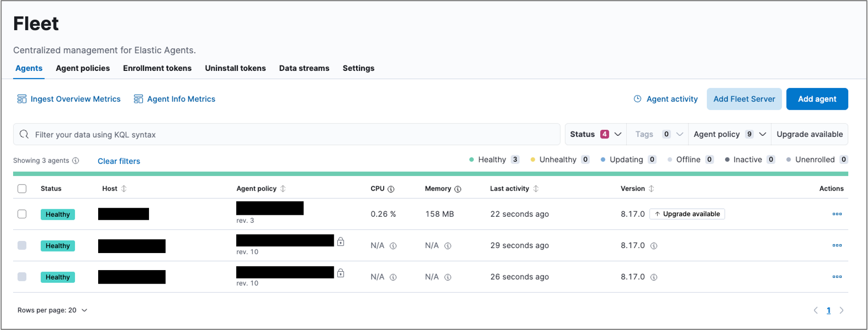Open Ingest Overview Metrics dashboard icon
Screen dimensions: 868x330
(22, 99)
